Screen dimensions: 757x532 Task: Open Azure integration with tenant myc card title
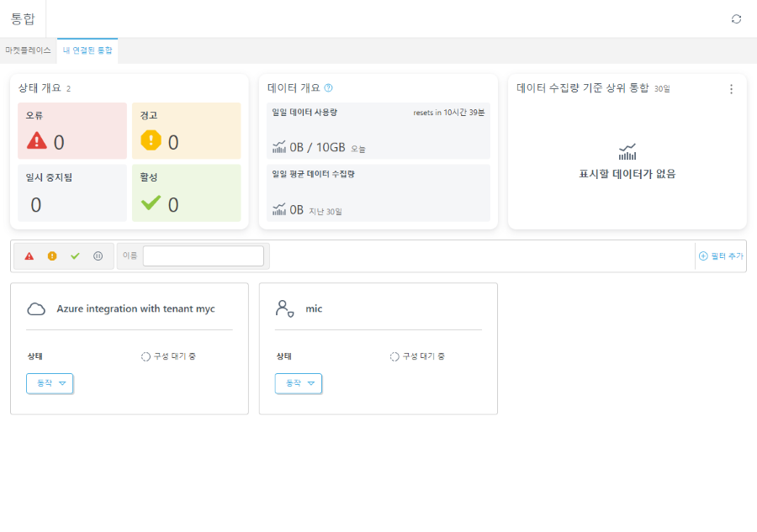pos(135,308)
